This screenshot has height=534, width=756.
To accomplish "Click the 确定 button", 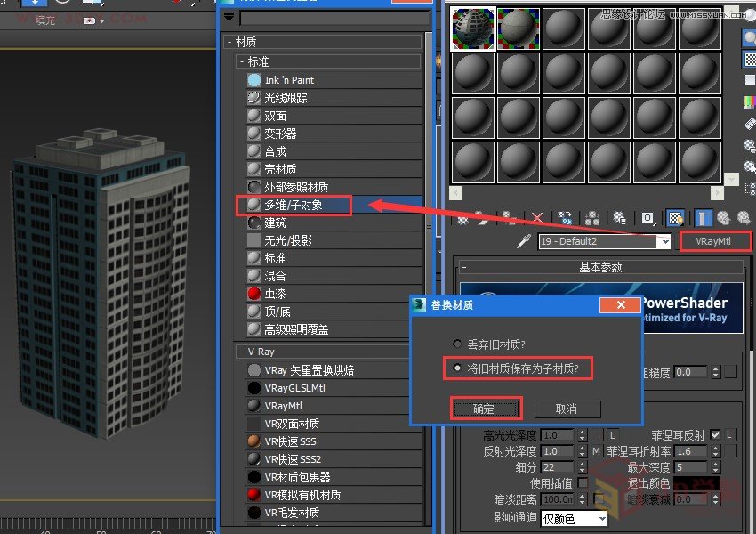I will click(x=484, y=409).
